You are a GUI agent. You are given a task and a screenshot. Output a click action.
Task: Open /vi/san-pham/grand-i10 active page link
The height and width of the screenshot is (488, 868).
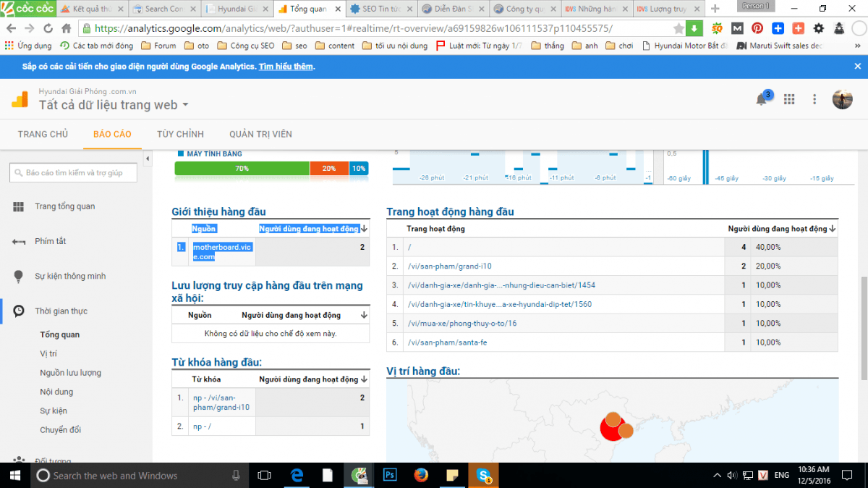click(449, 266)
